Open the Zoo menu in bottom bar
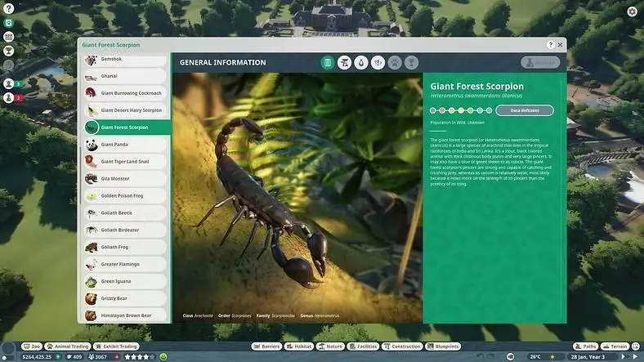Screen dimensions: 644x362 [x=32, y=346]
